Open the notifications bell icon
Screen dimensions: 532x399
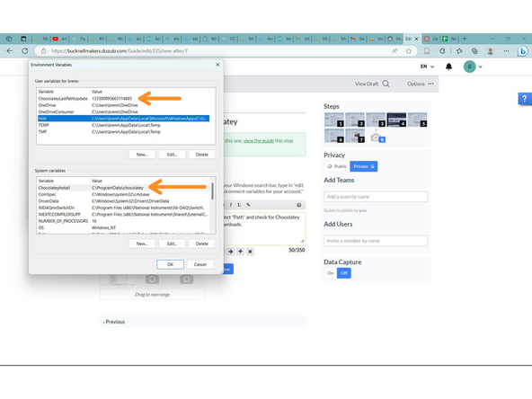pyautogui.click(x=448, y=66)
